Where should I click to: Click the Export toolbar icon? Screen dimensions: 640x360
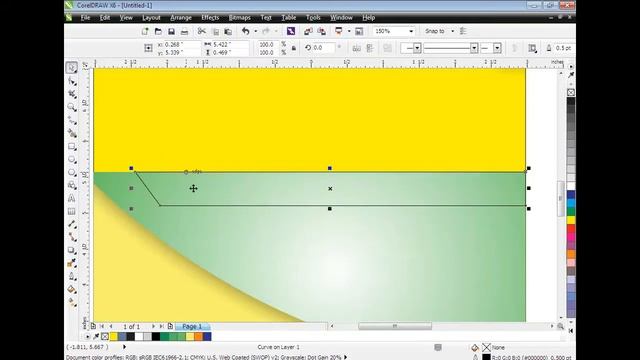(322, 31)
